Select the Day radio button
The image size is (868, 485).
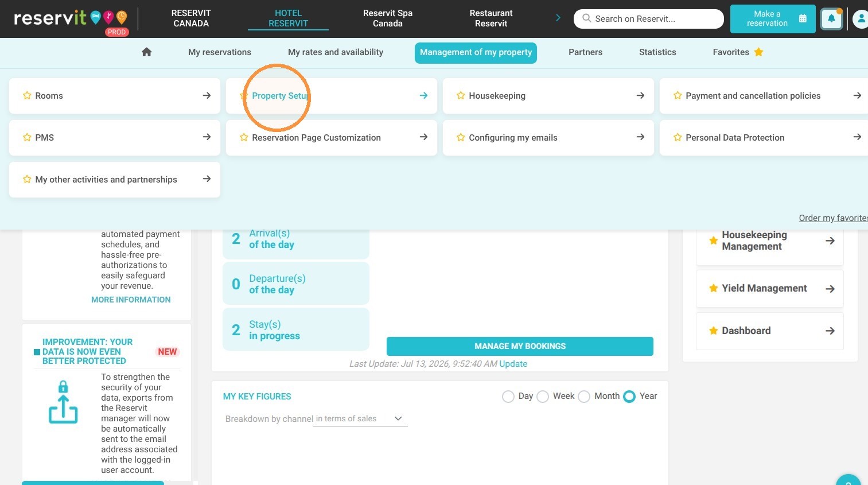point(508,397)
